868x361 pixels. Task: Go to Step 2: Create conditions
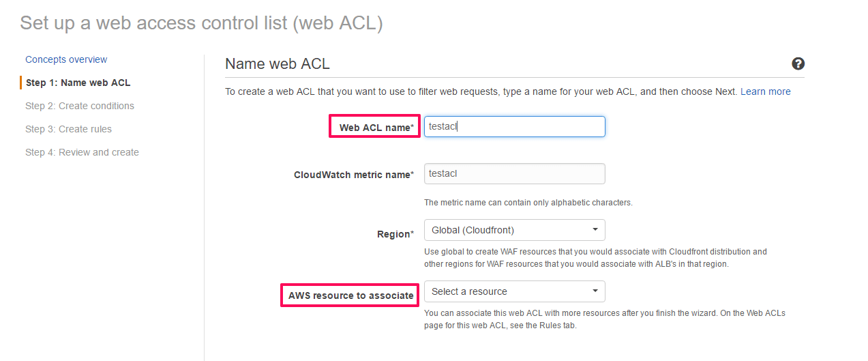80,106
